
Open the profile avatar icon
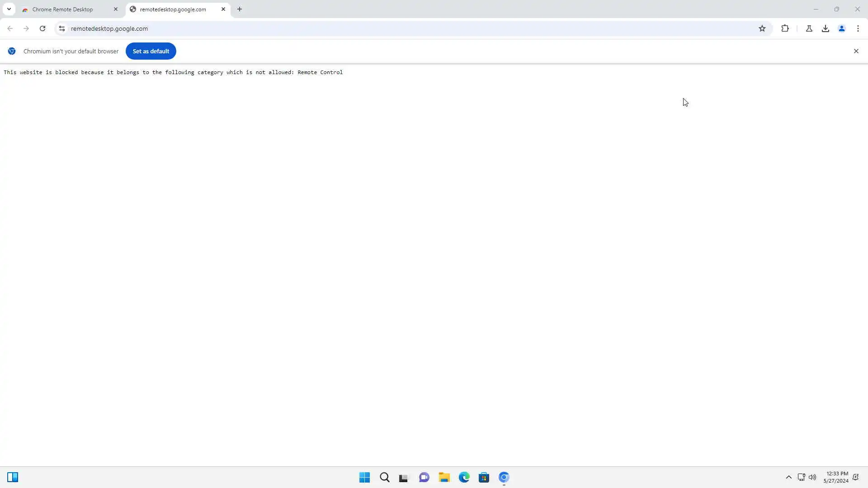tap(842, 28)
